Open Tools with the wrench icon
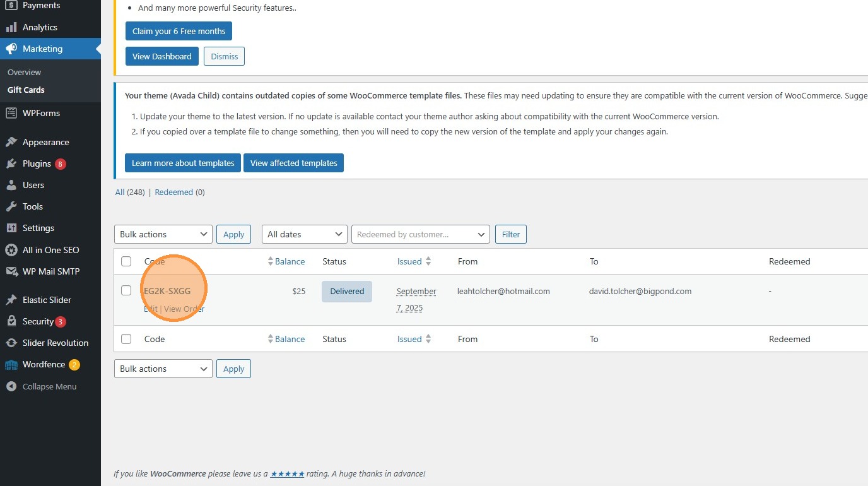Image resolution: width=868 pixels, height=486 pixels. pyautogui.click(x=11, y=206)
